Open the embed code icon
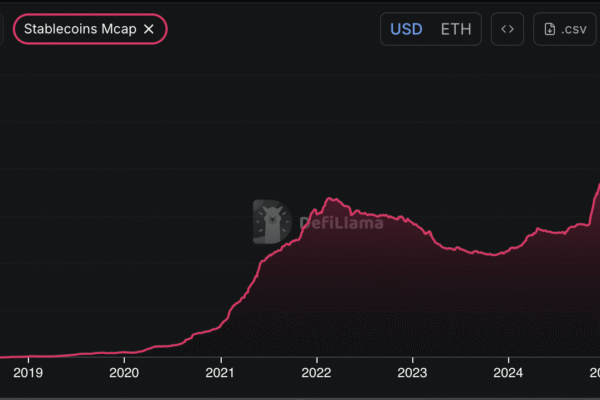Screen dimensions: 600x400 507,29
